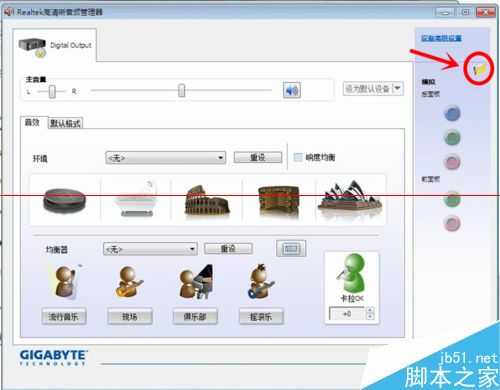The width and height of the screenshot is (500, 390).
Task: Click the club piano player figure icon
Action: [x=196, y=282]
